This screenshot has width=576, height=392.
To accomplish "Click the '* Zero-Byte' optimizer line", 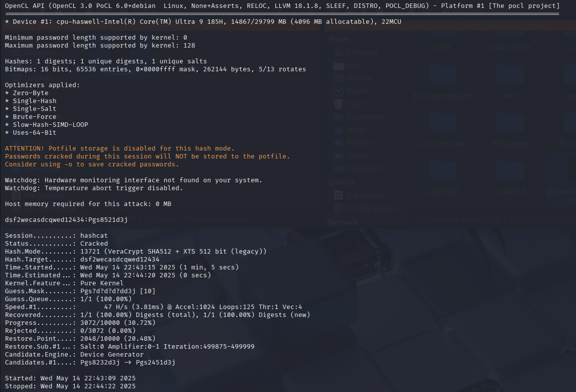I will (27, 93).
